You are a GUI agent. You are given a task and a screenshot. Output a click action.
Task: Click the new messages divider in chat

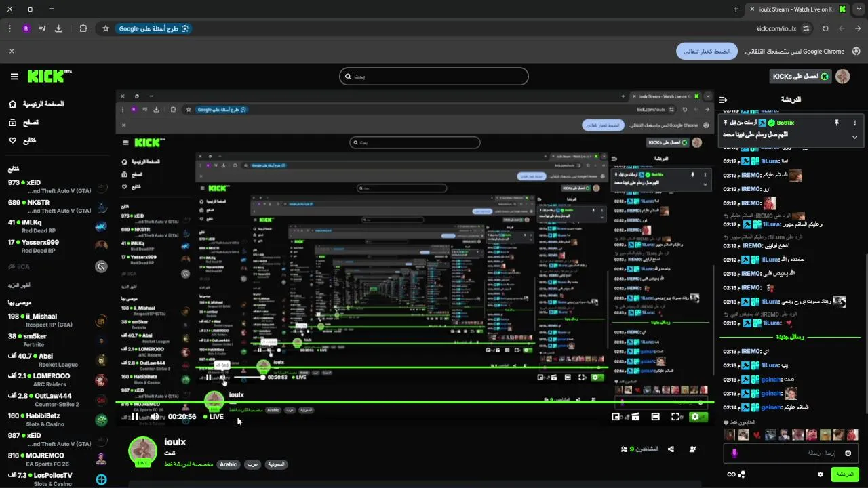(x=791, y=337)
